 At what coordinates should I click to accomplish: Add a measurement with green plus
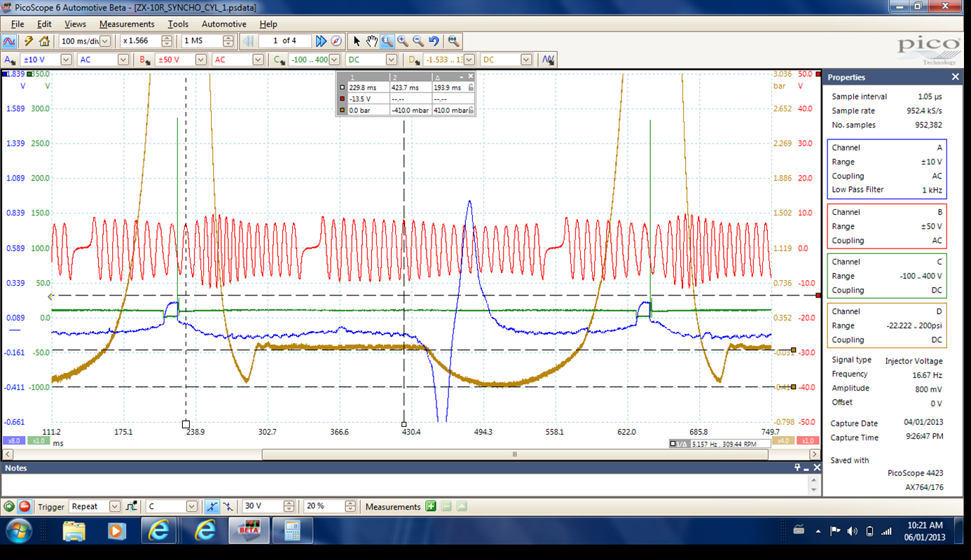point(431,506)
